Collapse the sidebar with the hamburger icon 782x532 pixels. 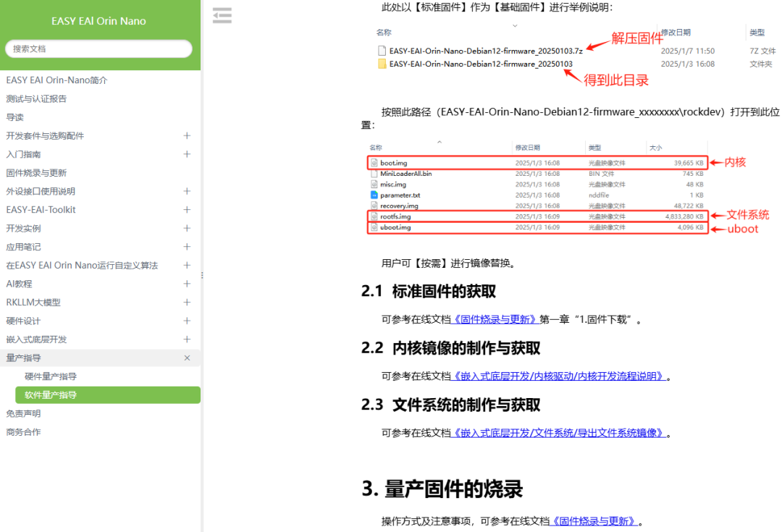[x=222, y=15]
